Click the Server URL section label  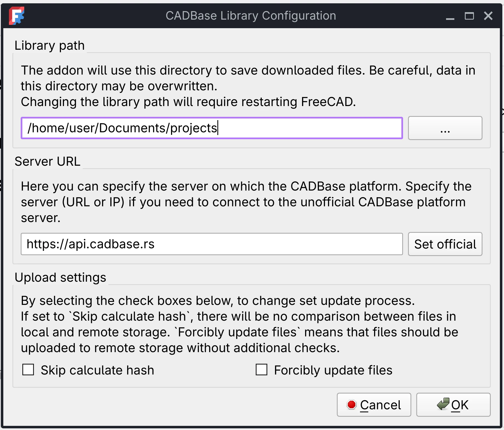tap(47, 161)
